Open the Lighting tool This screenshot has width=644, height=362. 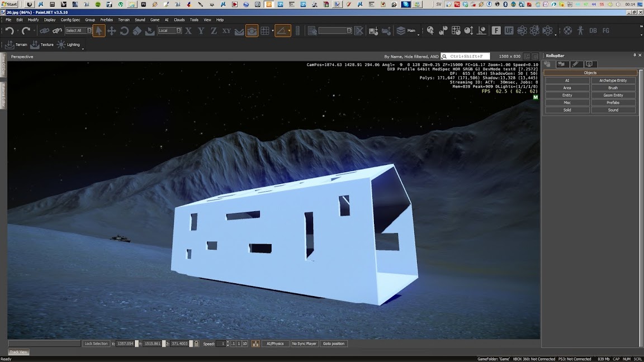click(x=69, y=45)
